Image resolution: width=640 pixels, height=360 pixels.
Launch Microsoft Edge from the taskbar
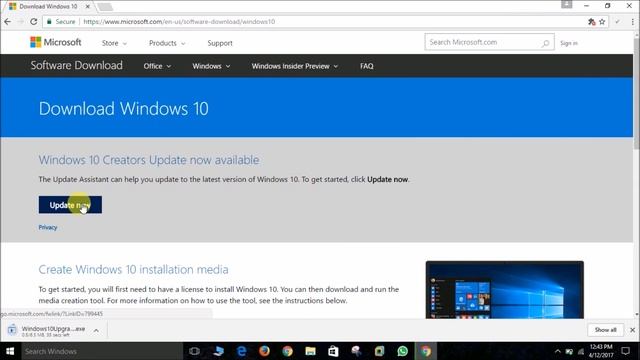241,351
